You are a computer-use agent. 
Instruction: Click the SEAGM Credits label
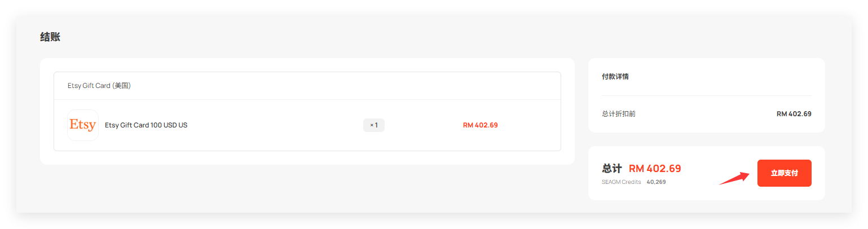tap(622, 182)
